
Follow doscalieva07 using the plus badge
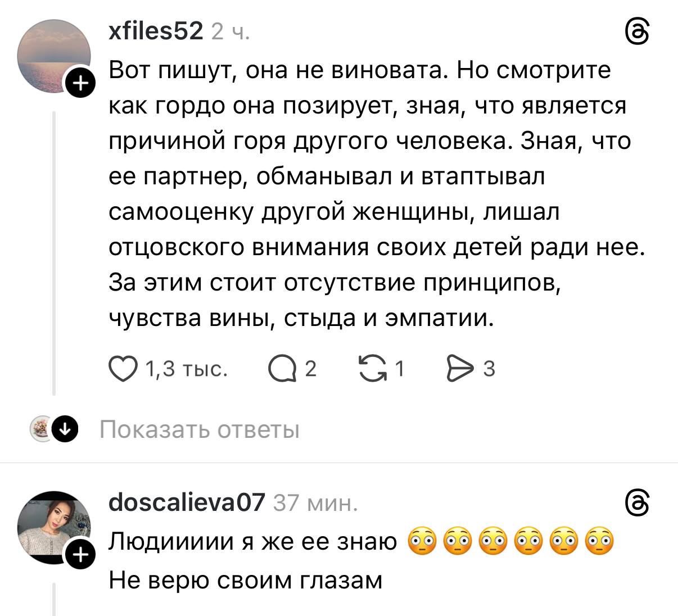[81, 555]
